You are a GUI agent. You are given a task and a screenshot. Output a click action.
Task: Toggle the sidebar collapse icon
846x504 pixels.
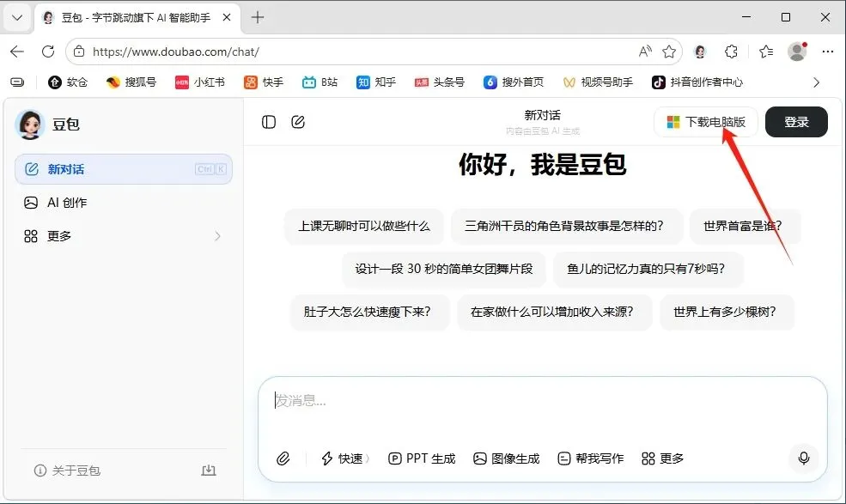(x=269, y=122)
